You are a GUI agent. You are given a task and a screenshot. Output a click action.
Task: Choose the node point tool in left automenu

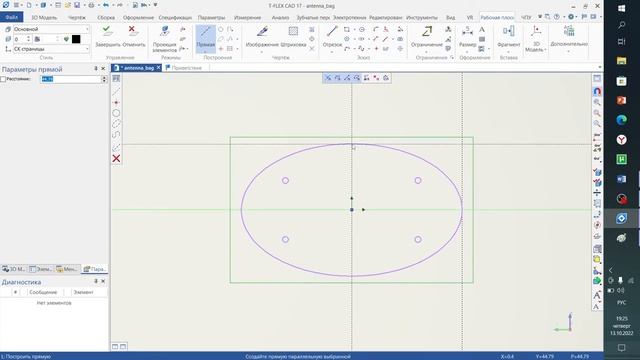pos(116,102)
